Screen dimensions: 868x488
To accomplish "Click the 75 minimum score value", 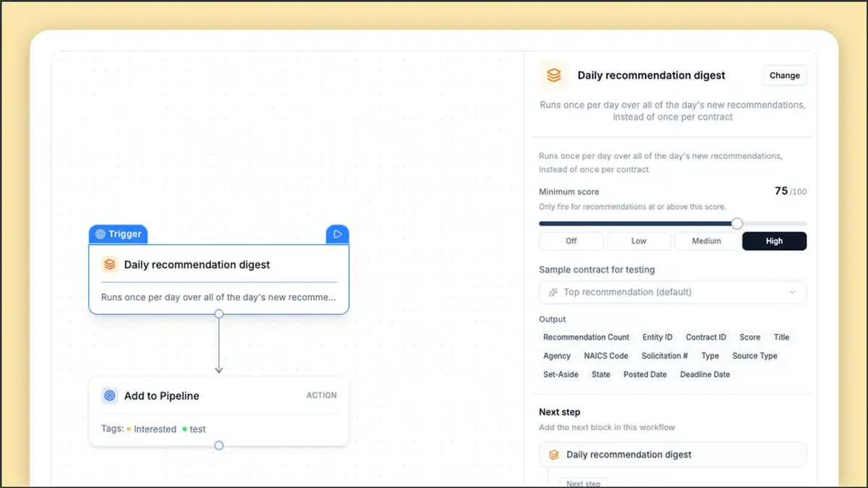I will click(x=781, y=191).
